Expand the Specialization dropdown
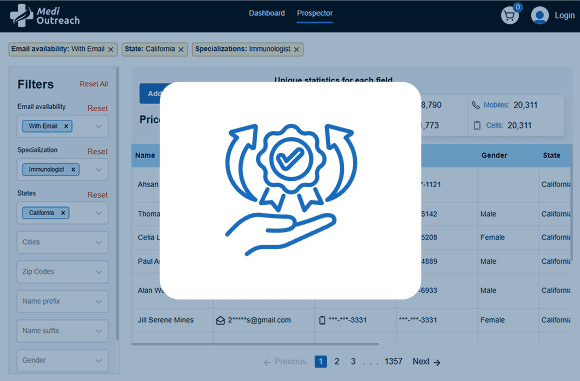The height and width of the screenshot is (381, 580). coord(99,169)
